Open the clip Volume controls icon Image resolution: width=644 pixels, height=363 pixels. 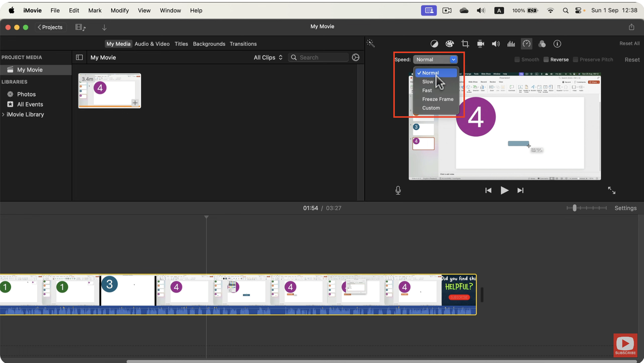496,43
